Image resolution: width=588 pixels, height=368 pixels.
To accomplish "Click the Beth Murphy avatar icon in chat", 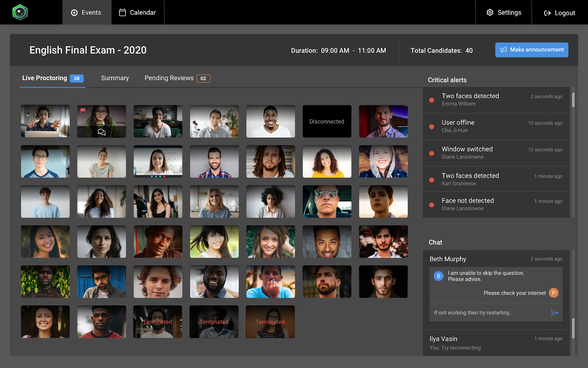I will click(x=438, y=276).
